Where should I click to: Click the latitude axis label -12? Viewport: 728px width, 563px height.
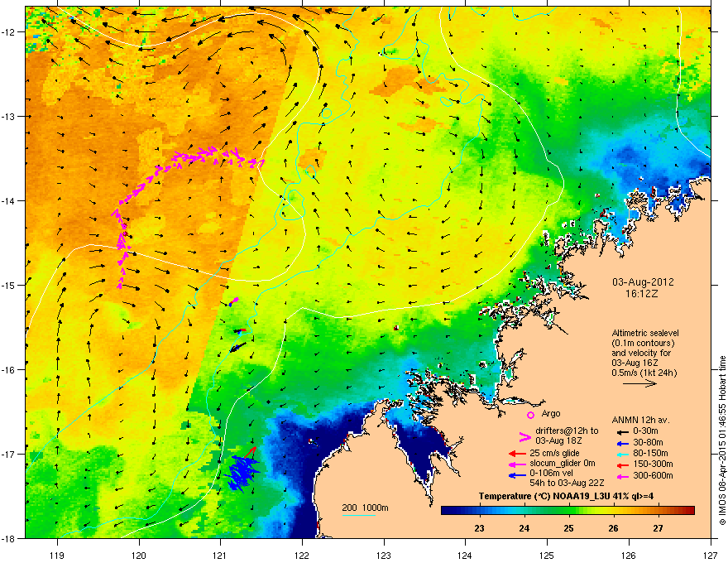(9, 32)
